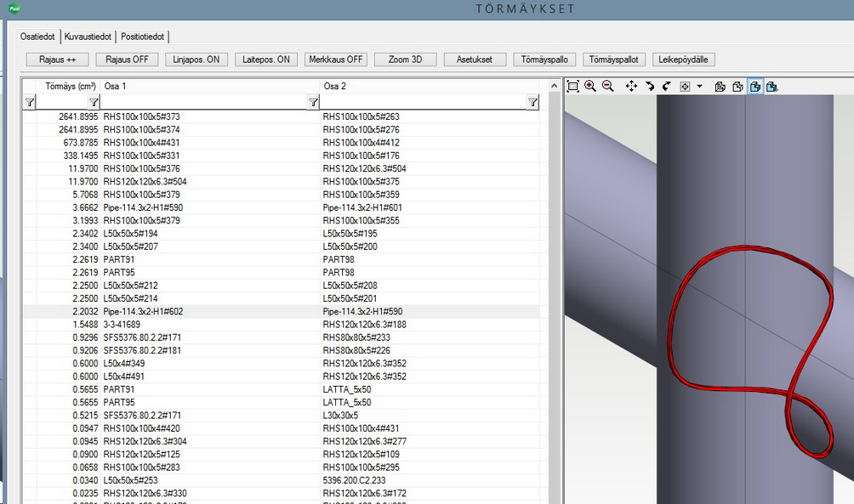854x504 pixels.
Task: Open the Törmäys column filter
Action: tap(94, 102)
